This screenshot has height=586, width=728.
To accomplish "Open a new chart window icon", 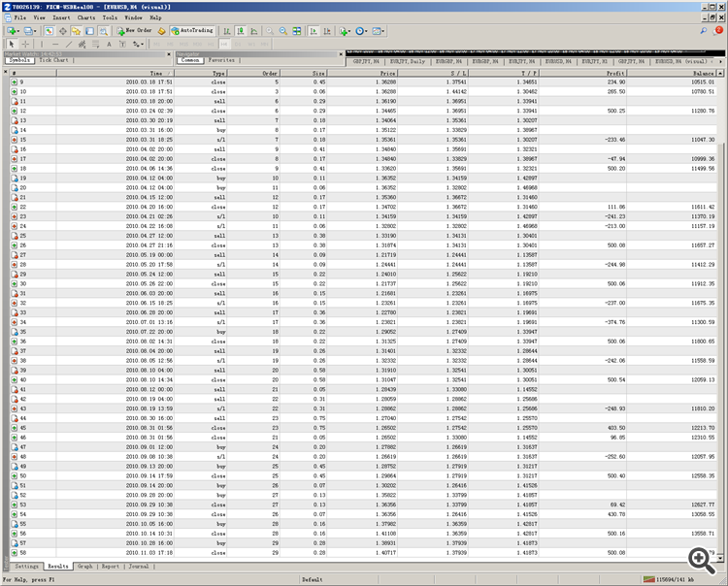I will point(11,31).
